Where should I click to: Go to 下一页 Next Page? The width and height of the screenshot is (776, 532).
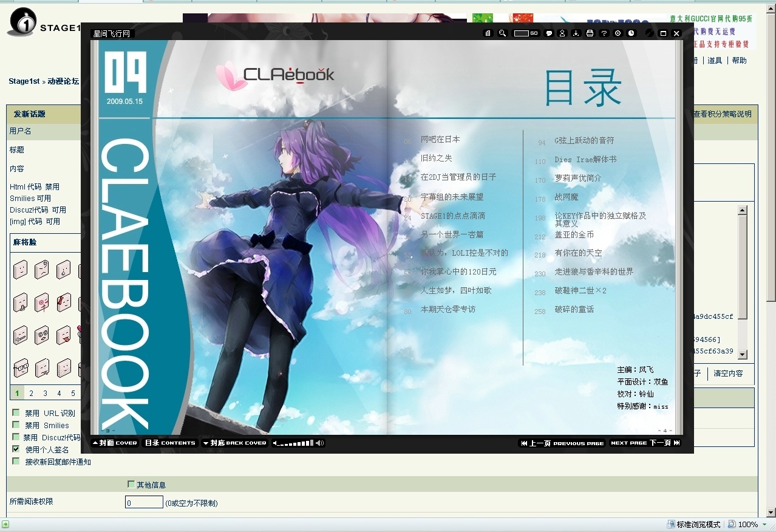(645, 443)
